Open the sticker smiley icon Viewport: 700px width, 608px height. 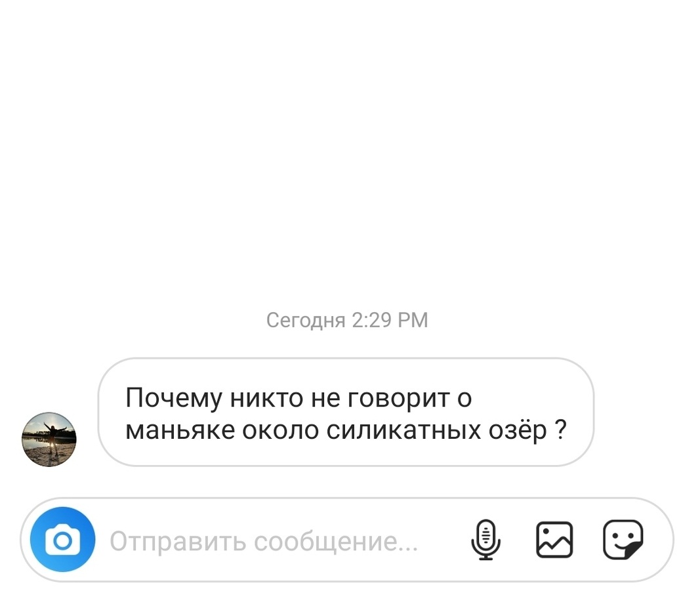[623, 540]
